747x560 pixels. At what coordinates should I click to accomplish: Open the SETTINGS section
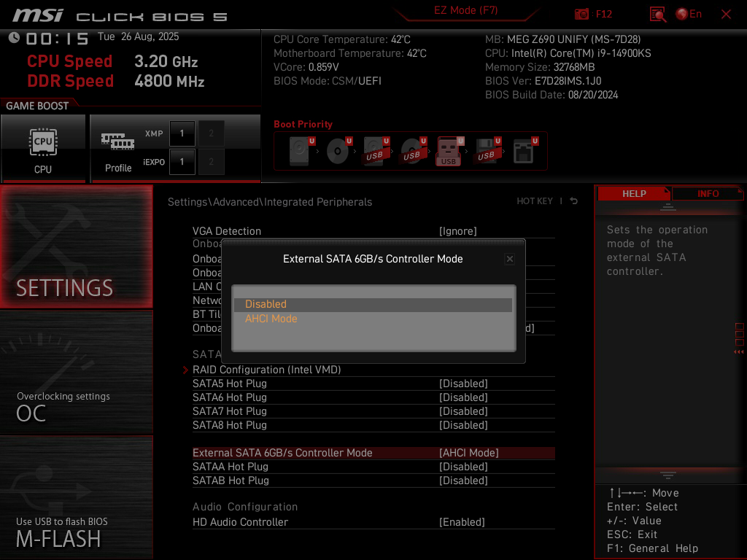coord(76,246)
